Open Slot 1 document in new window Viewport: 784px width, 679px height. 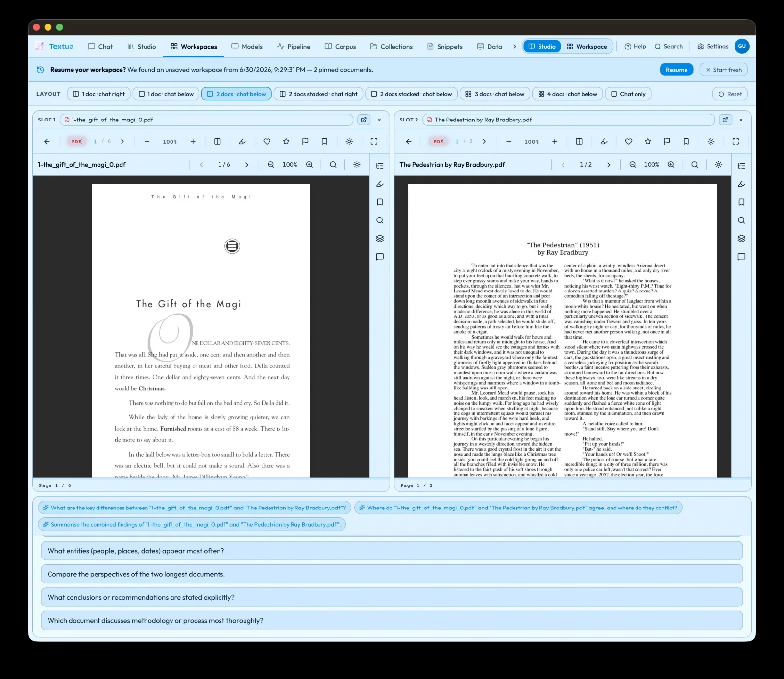(x=364, y=120)
